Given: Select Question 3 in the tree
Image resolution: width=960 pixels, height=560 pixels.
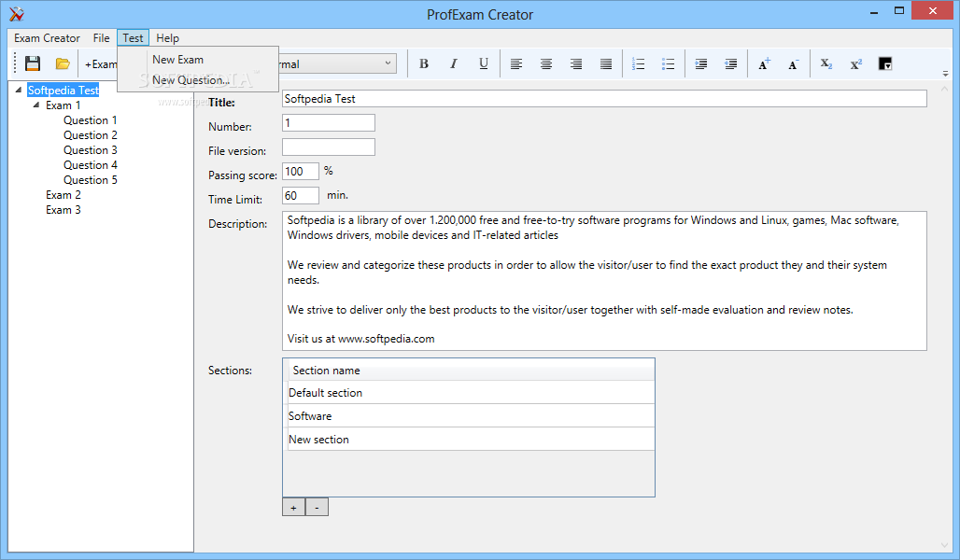Looking at the screenshot, I should click(x=90, y=150).
